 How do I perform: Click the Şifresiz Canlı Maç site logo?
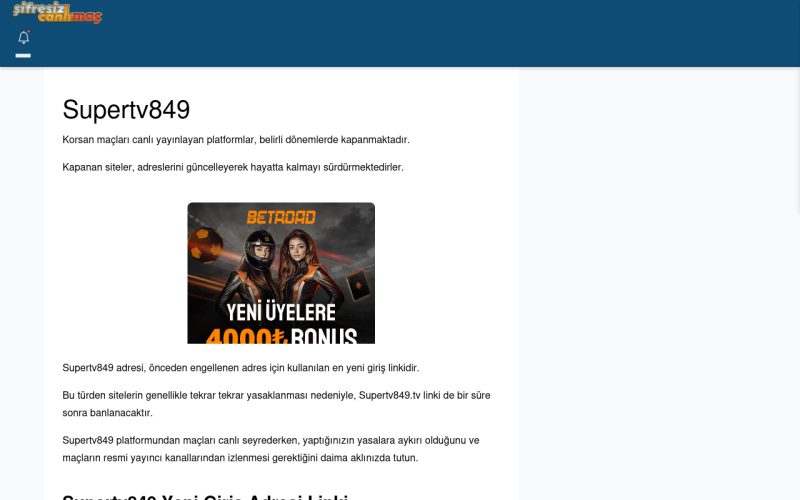57,12
